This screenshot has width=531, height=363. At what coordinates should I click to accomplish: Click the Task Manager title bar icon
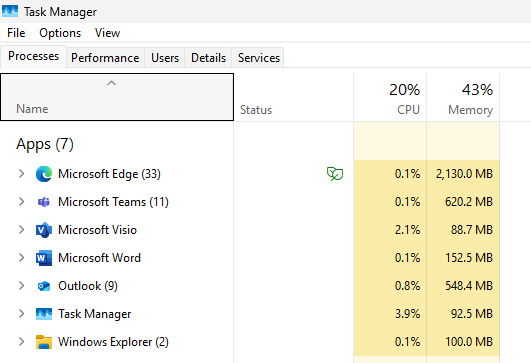tap(10, 11)
